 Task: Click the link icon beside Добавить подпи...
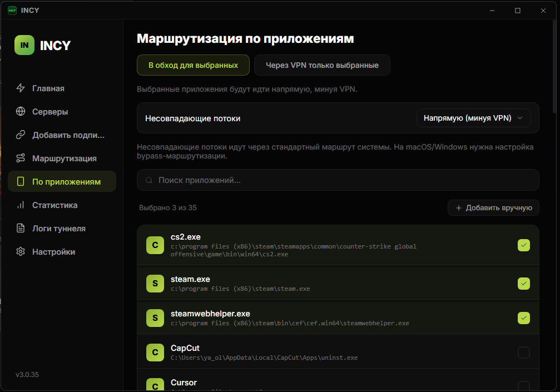(21, 135)
